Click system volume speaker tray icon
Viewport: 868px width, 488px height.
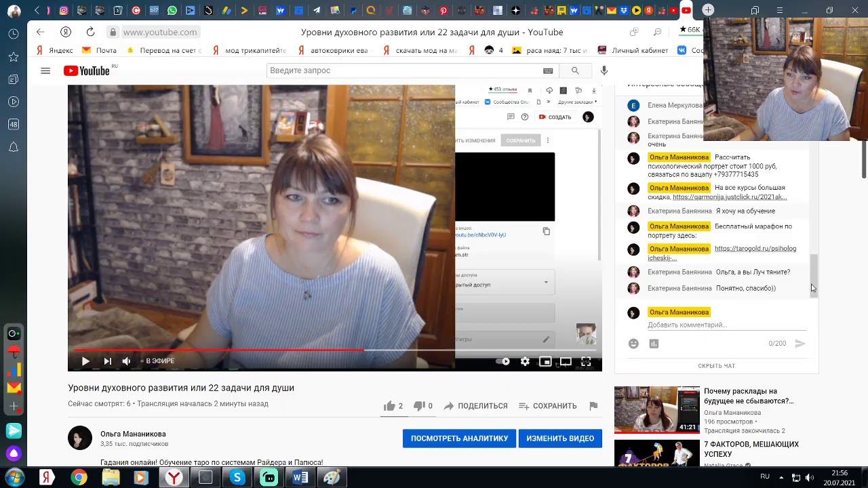(810, 478)
